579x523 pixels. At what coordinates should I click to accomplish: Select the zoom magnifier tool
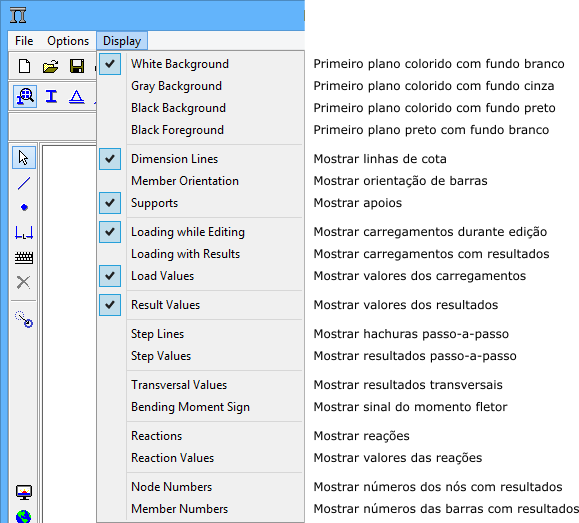[25, 96]
